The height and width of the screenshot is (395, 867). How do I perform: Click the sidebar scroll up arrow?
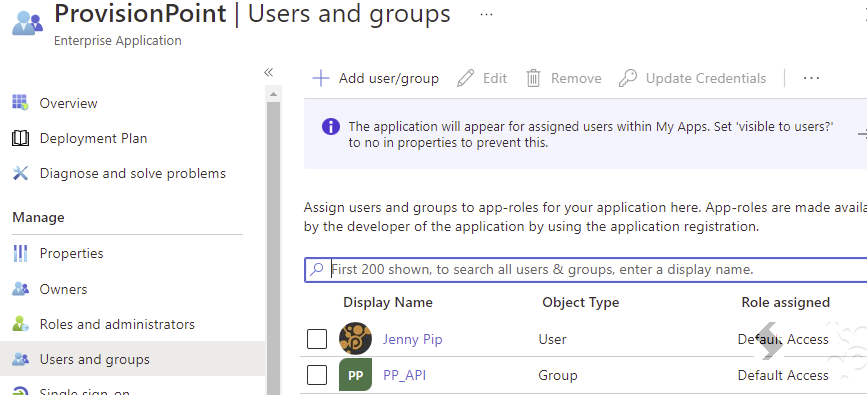(x=273, y=94)
